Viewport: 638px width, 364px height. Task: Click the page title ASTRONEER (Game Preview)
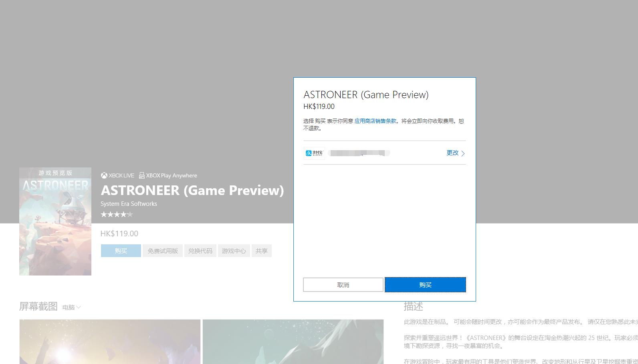click(x=192, y=190)
